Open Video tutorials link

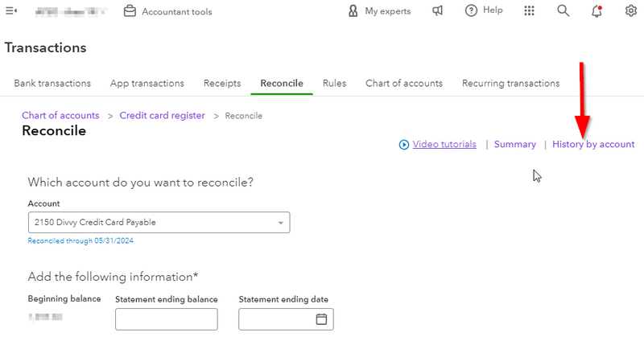pos(444,145)
